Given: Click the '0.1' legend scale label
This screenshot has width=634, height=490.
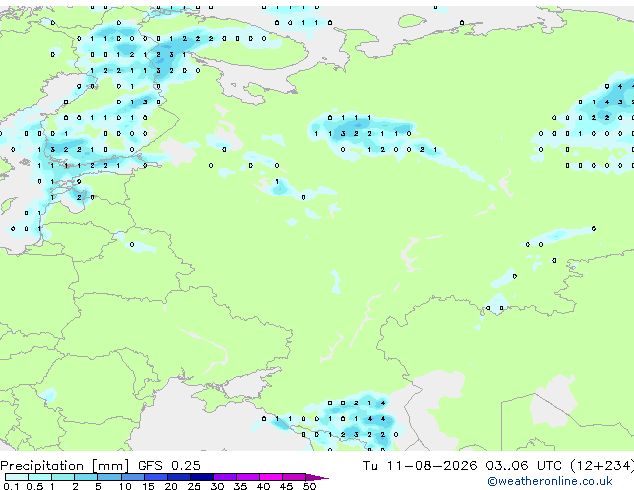Looking at the screenshot, I should coord(11,486).
